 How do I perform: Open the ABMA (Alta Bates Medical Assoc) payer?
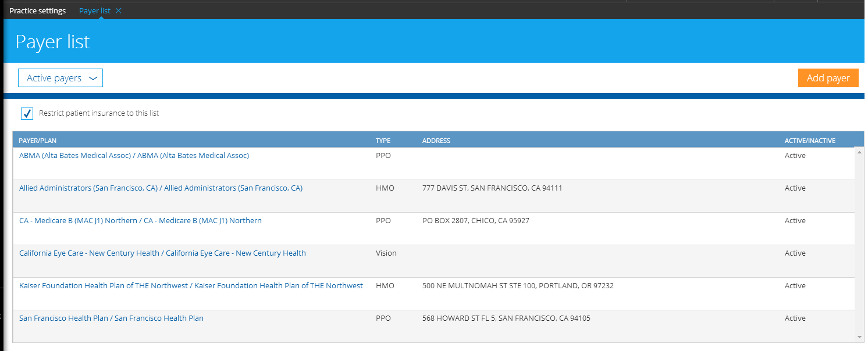click(134, 156)
